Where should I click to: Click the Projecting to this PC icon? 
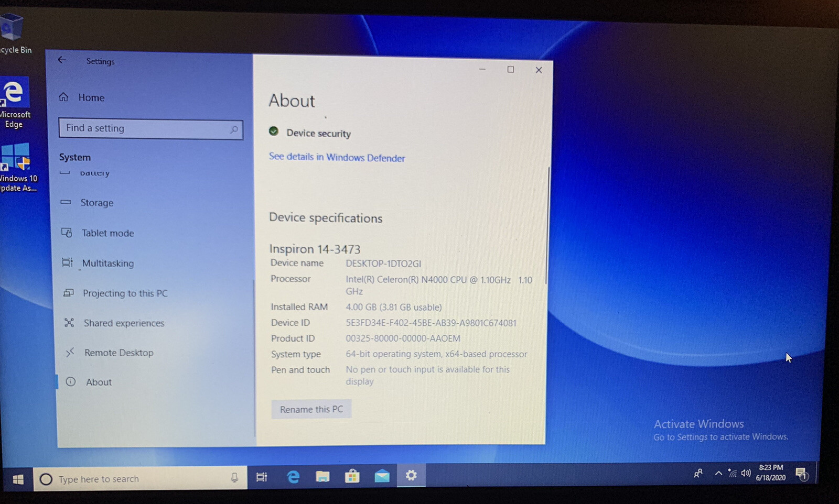[x=68, y=292]
